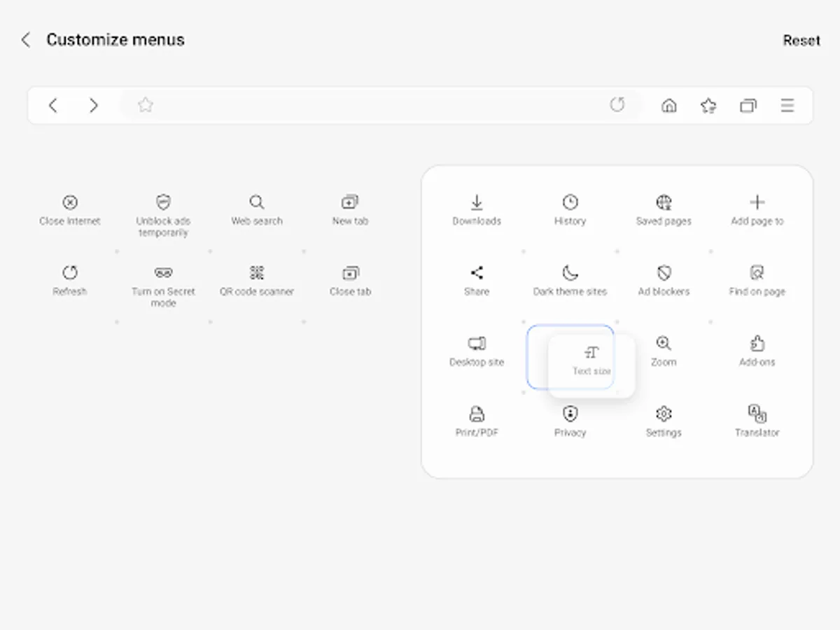The height and width of the screenshot is (630, 840).
Task: Select the Add-ons icon
Action: (x=757, y=343)
